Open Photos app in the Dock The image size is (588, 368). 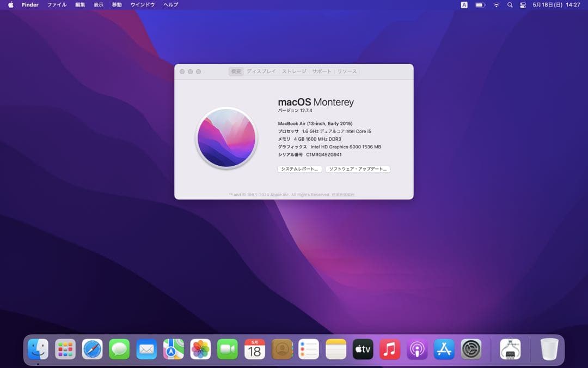200,349
